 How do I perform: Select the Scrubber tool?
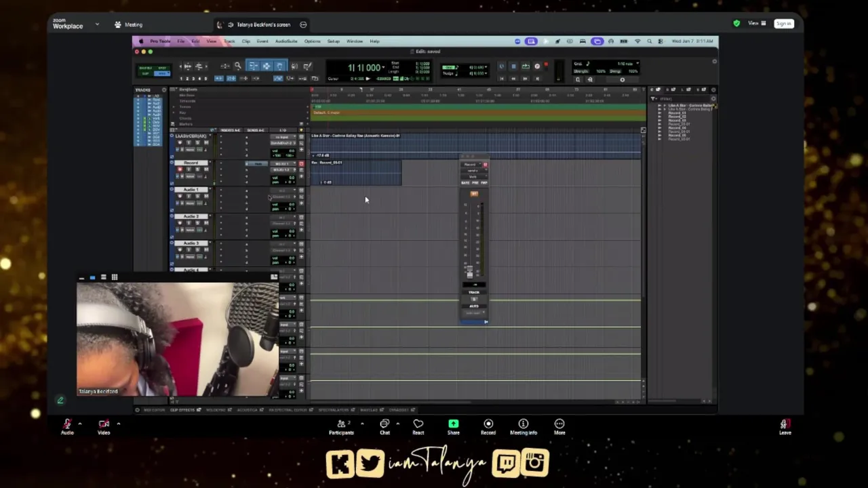pos(294,66)
